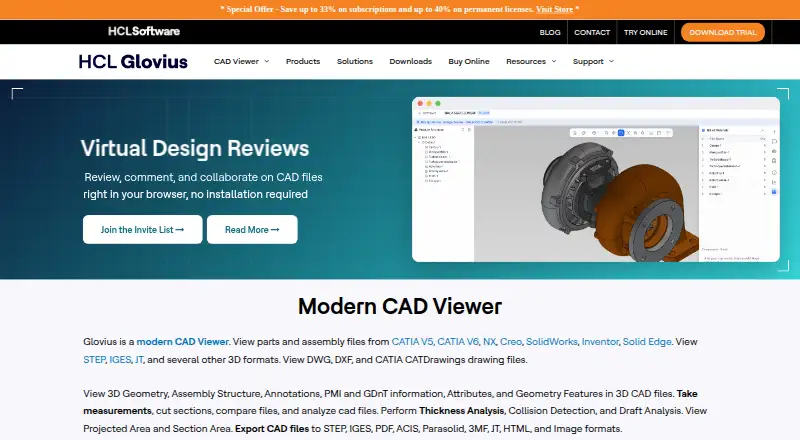Open the SolidWorks link

pos(551,341)
